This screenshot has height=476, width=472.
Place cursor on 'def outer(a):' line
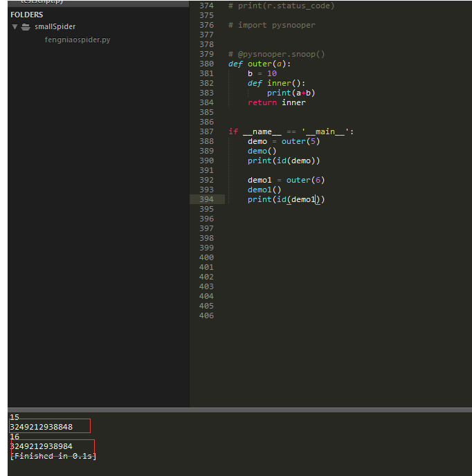pos(260,64)
